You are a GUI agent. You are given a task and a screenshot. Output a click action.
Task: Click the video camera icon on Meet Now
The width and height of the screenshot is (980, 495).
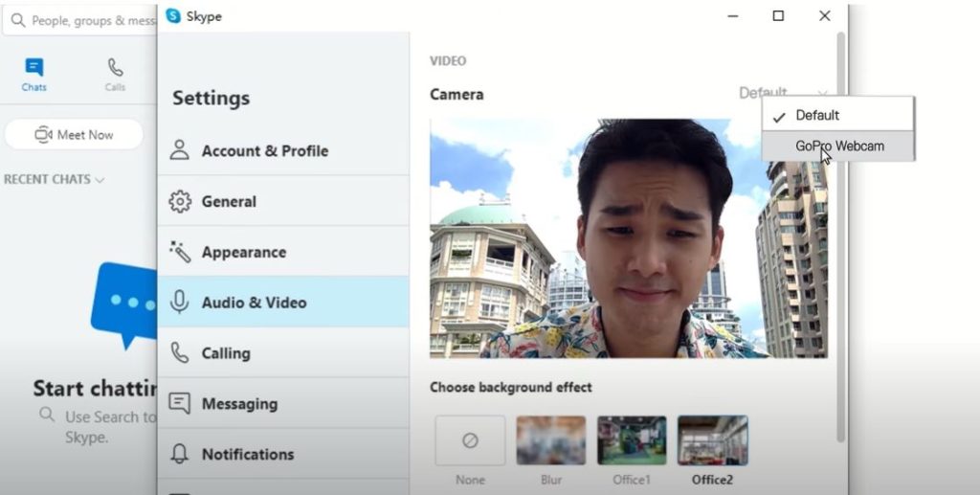pos(43,134)
